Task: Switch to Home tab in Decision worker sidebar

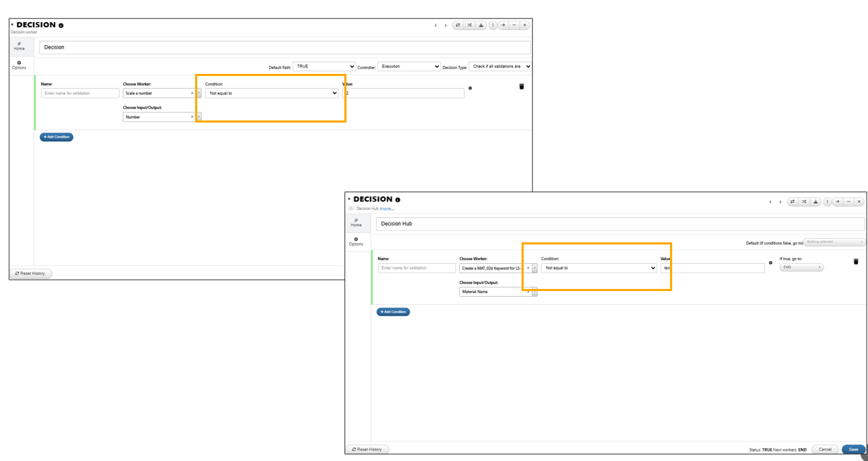Action: (19, 46)
